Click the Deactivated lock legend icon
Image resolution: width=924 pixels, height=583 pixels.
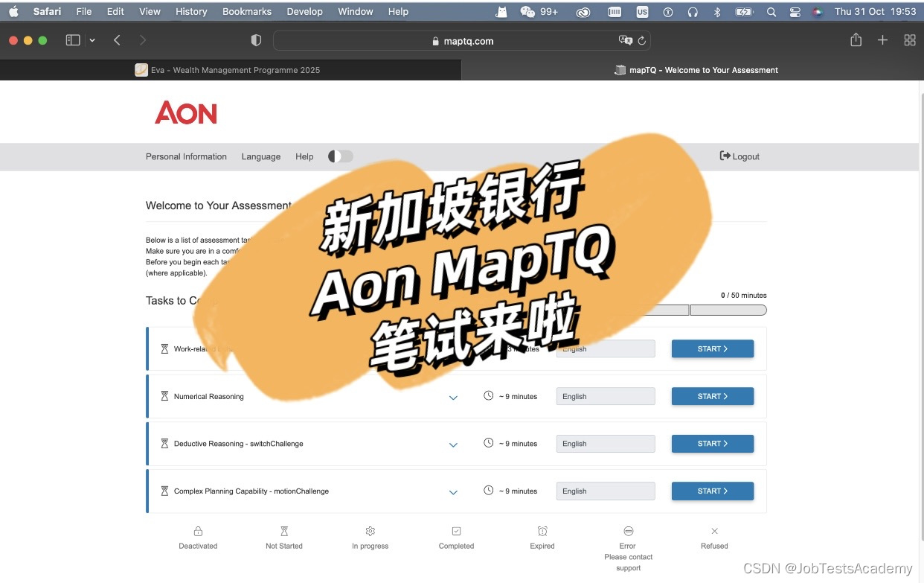pos(198,531)
